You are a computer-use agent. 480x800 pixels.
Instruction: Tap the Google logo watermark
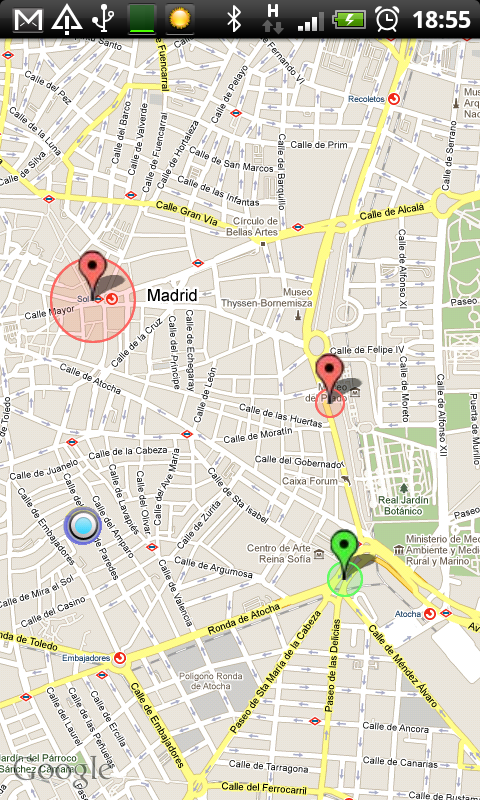click(61, 769)
